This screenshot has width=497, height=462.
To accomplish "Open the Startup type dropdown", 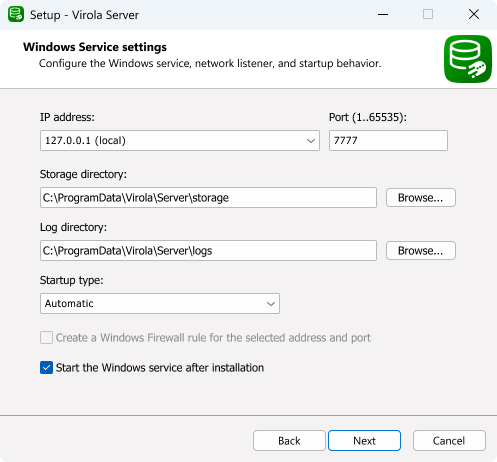I will point(160,304).
